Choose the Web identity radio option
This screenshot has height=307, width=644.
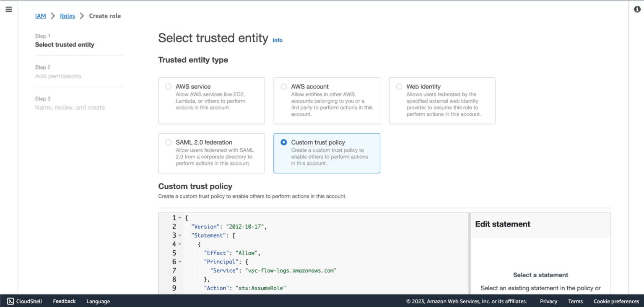tap(399, 87)
